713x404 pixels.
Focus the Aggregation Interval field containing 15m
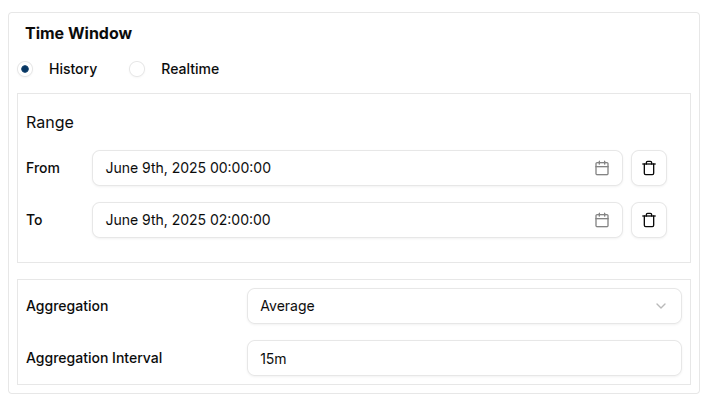(x=463, y=358)
